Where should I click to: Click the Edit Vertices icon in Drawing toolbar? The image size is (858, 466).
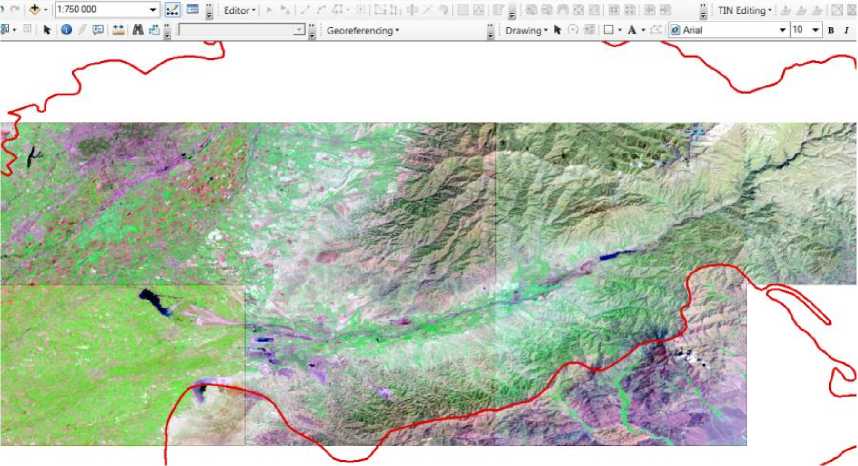[x=656, y=30]
